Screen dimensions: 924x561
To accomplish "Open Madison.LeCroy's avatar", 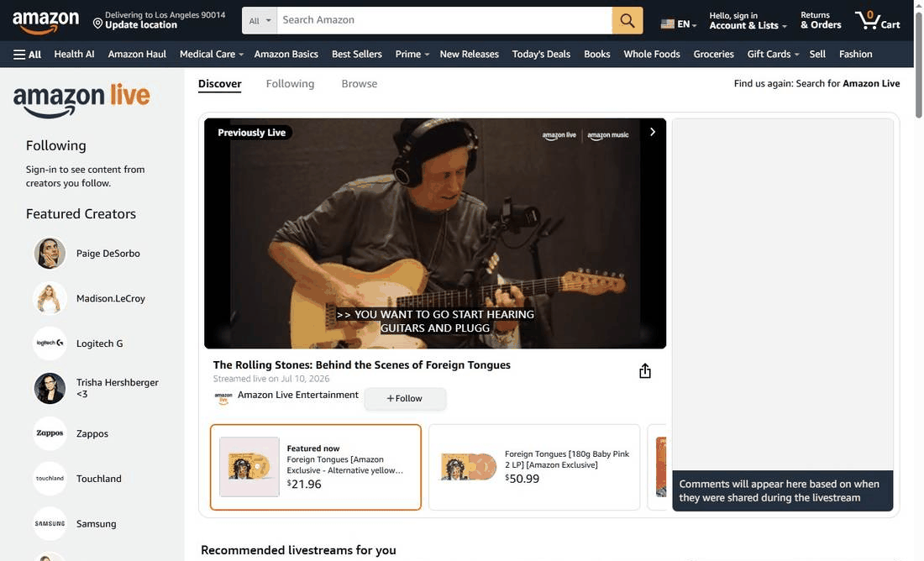I will tap(50, 298).
